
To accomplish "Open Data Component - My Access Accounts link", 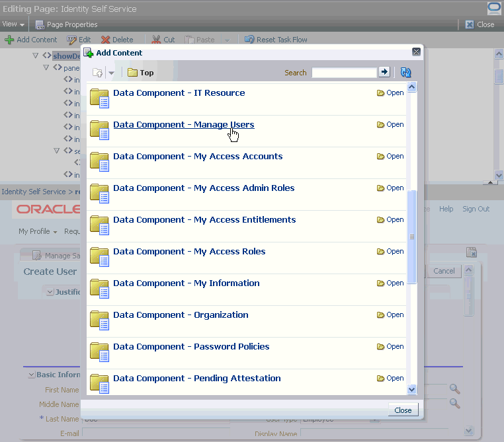I will (198, 157).
